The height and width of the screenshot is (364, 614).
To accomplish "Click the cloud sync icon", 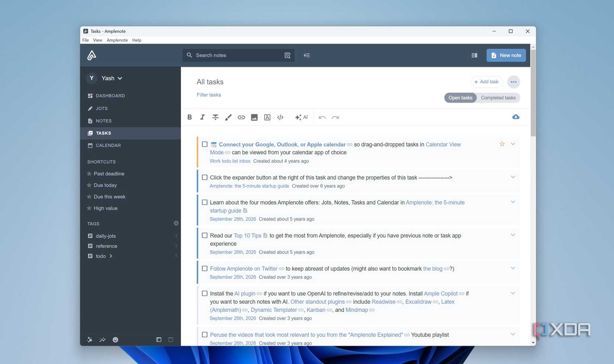I will 516,117.
